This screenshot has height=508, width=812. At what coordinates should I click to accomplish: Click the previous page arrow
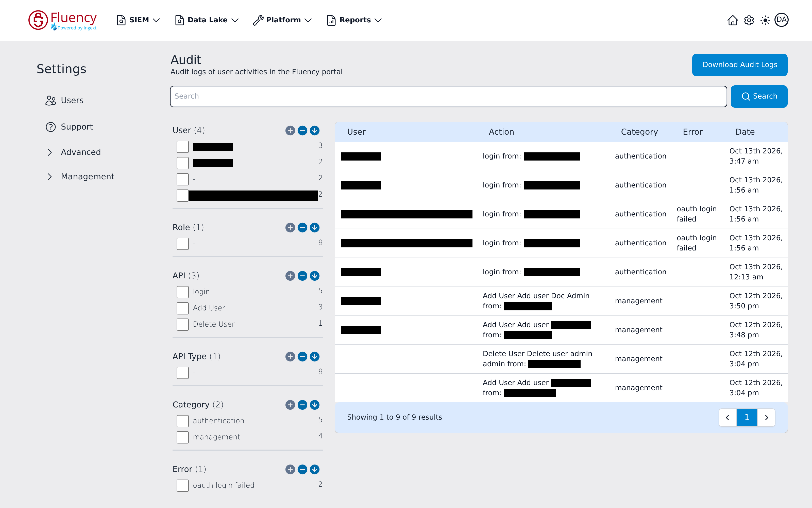click(728, 417)
